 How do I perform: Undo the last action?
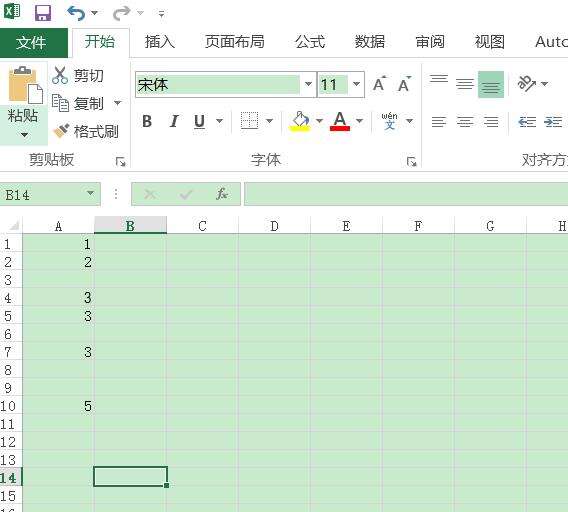tap(76, 13)
